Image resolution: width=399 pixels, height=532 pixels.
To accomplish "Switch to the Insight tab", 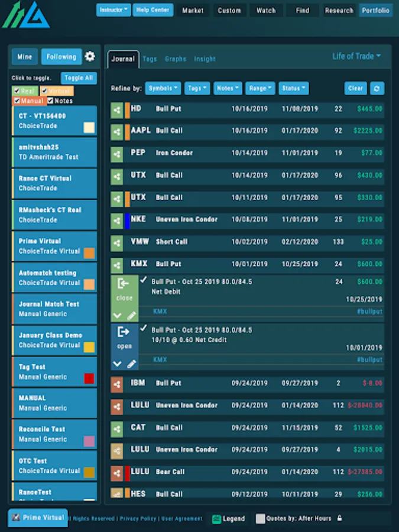I will (x=205, y=59).
